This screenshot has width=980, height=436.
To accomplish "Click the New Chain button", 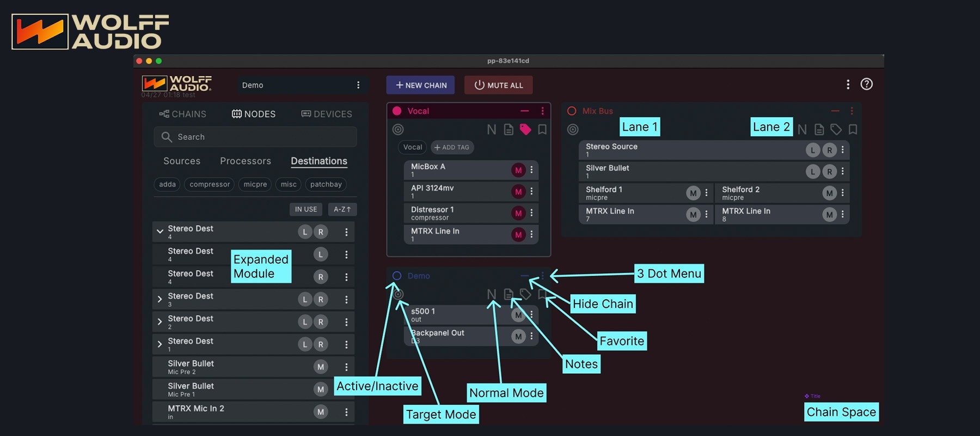I will 420,85.
